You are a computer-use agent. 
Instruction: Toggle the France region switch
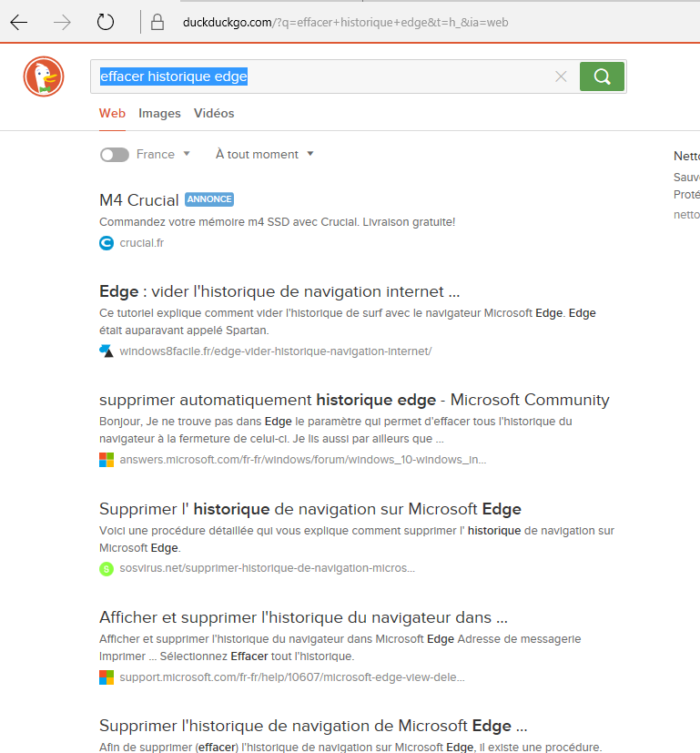point(115,155)
